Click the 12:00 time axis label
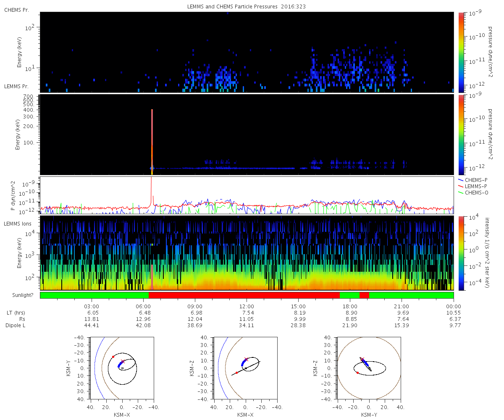Screen dimensions: 504x420 pyautogui.click(x=247, y=306)
